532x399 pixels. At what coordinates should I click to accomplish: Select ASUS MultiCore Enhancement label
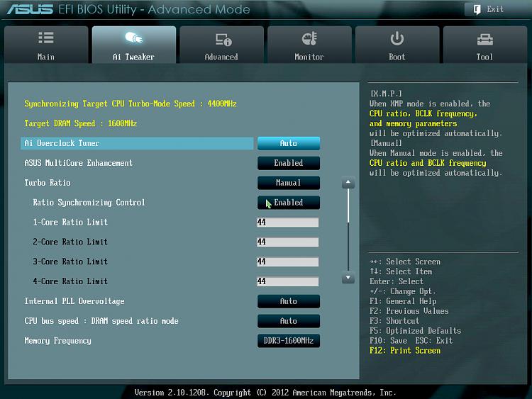point(78,163)
